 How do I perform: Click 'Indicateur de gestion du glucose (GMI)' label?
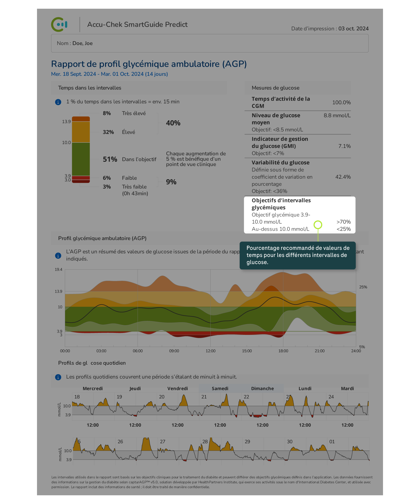[280, 142]
